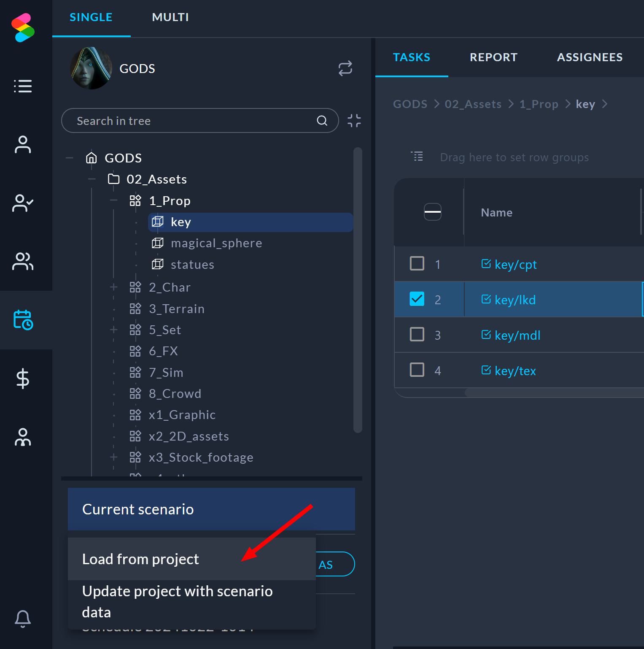Expand the 5_Set tree node
Image resolution: width=644 pixels, height=649 pixels.
[113, 330]
